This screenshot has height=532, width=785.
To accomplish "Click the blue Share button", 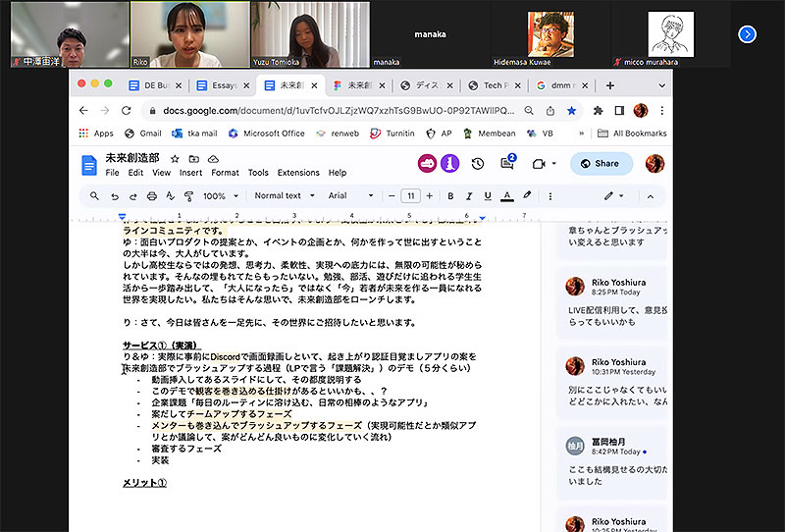I will tap(602, 164).
